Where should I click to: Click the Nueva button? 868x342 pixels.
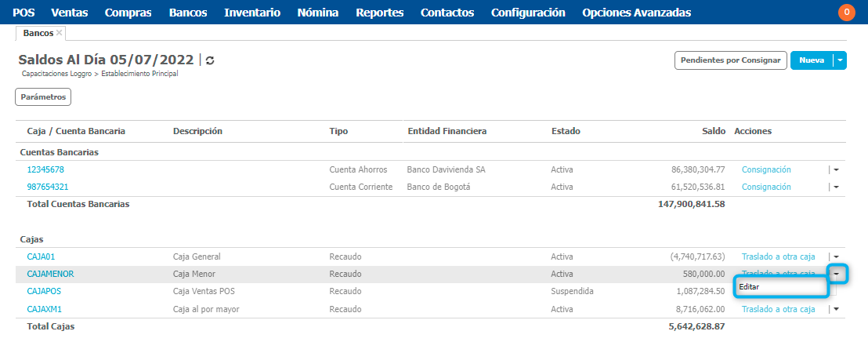(x=811, y=60)
